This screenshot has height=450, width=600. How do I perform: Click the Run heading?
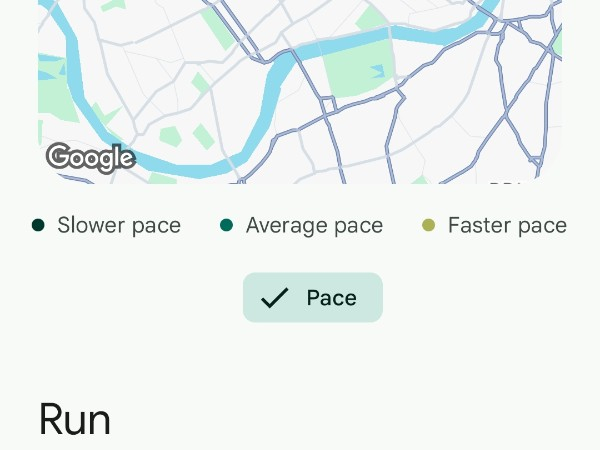tap(74, 420)
